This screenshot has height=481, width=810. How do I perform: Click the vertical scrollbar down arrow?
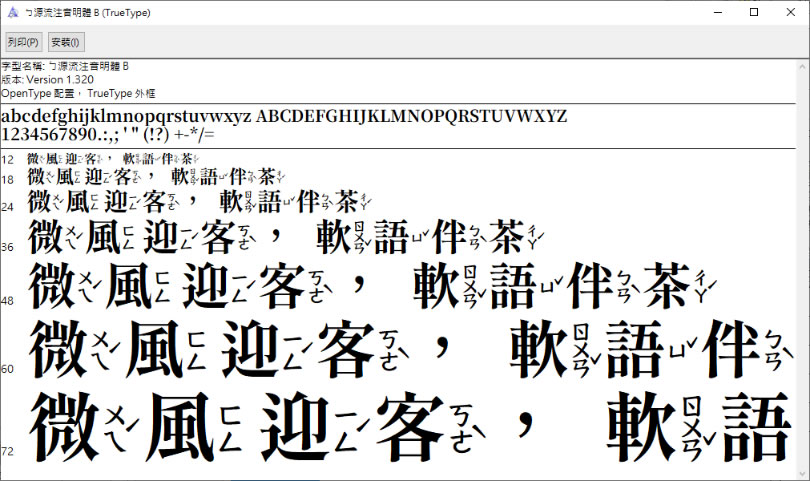click(x=802, y=473)
